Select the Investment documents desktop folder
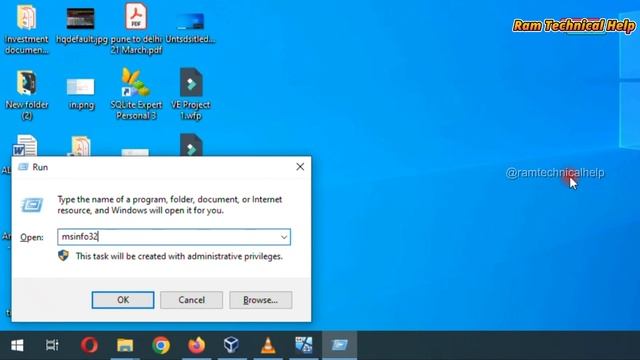 [x=27, y=29]
